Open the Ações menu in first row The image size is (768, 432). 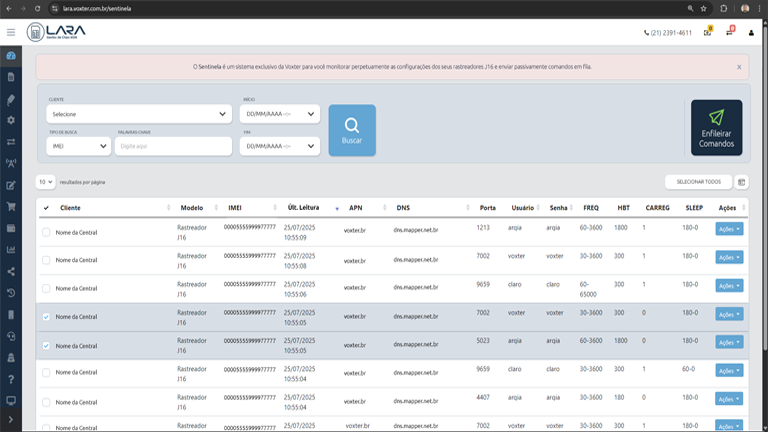[729, 229]
